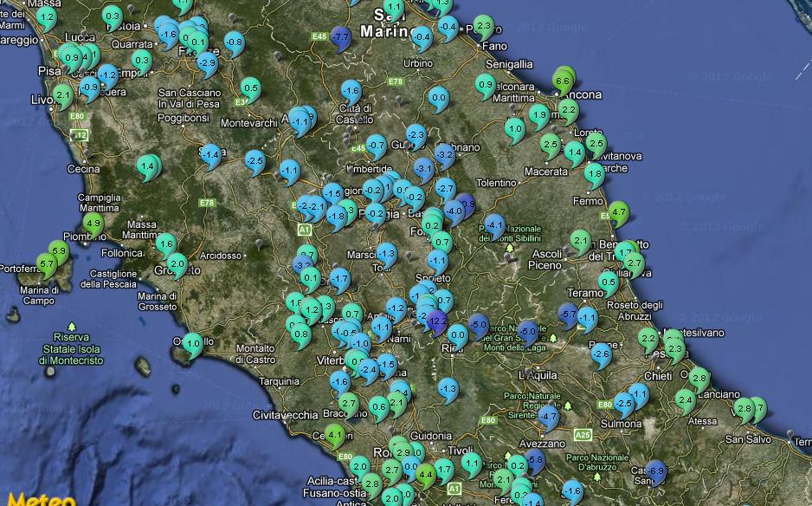Open the 4.9 marker near Piombino
Viewport: 812px width, 506px height.
(x=93, y=224)
